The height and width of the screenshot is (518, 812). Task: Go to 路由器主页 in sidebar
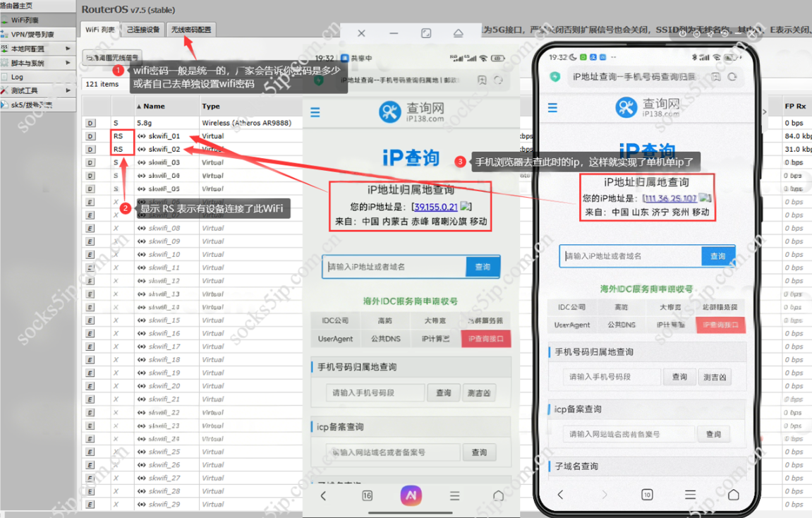click(16, 5)
